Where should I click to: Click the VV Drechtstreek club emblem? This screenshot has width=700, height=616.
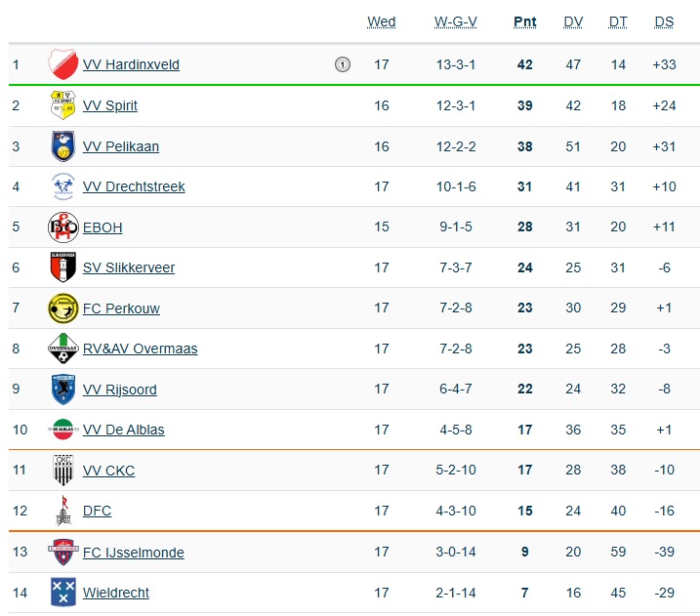(x=63, y=186)
